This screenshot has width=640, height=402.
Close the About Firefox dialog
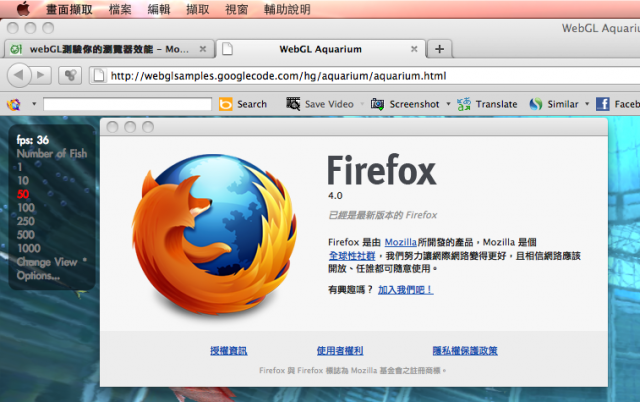coord(112,127)
